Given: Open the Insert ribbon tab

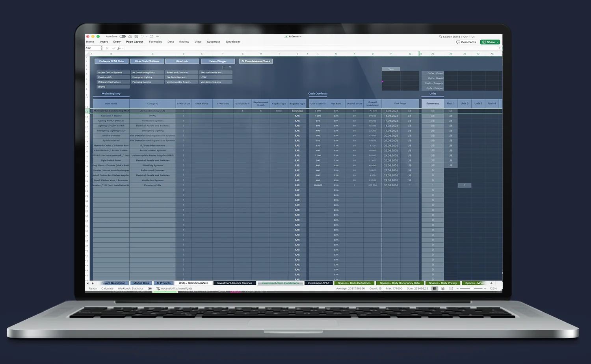Looking at the screenshot, I should [x=104, y=42].
